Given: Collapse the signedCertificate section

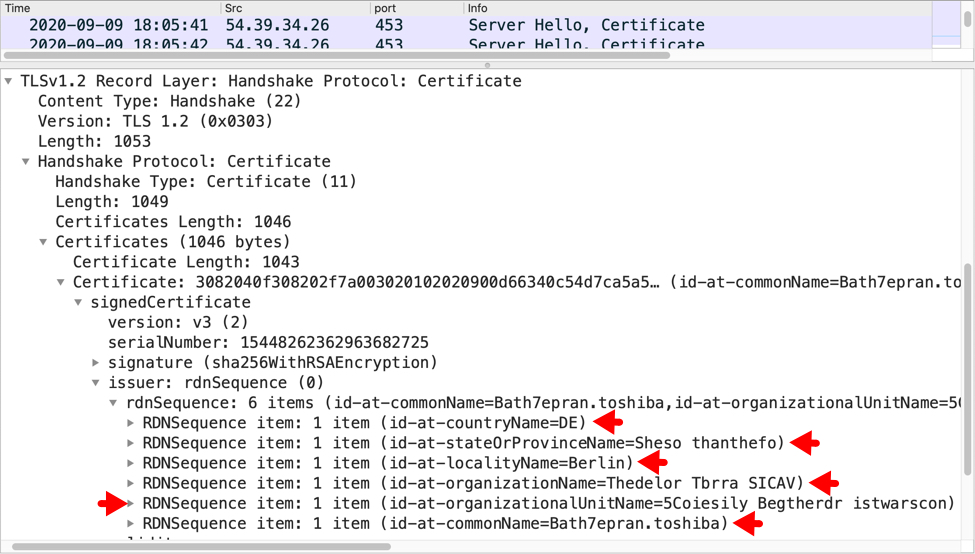Looking at the screenshot, I should coord(79,302).
